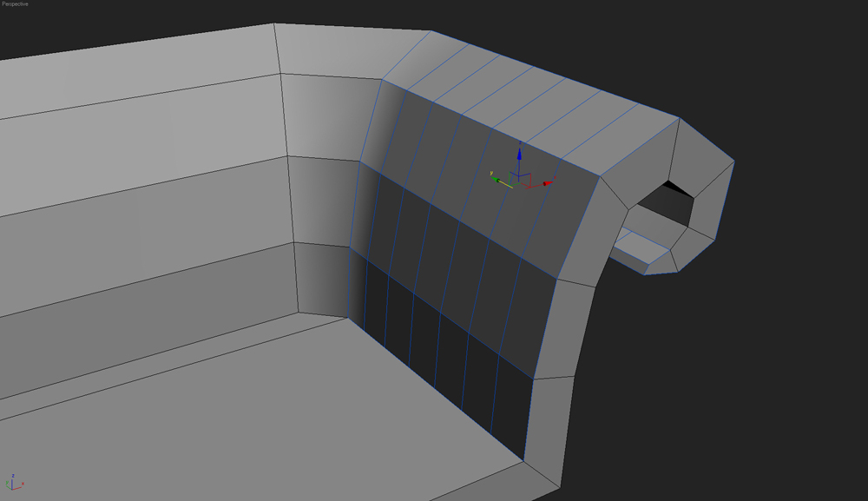
Task: Click the world axis tripod in viewport corner
Action: 15,483
